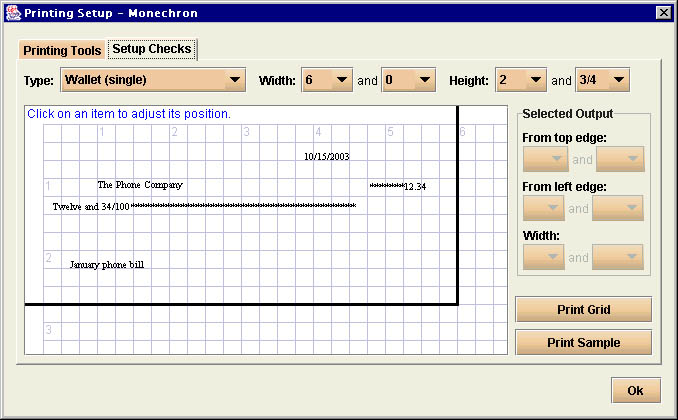Open the Height whole number dropdown

click(x=521, y=79)
